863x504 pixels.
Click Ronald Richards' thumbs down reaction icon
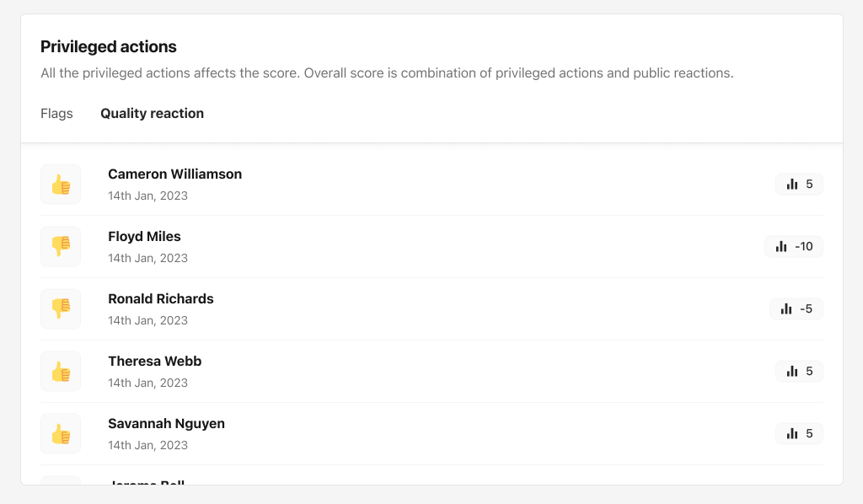tap(60, 308)
